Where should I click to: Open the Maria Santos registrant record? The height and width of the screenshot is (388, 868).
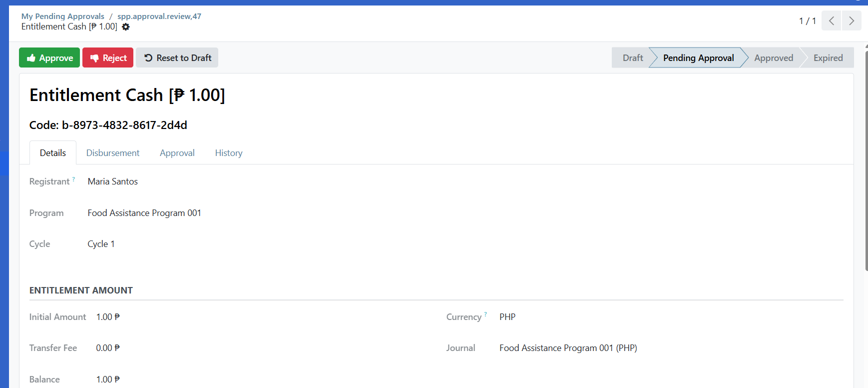coord(113,181)
